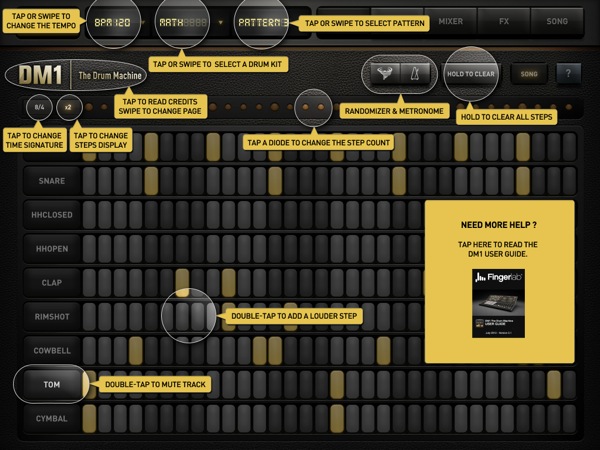
Task: Switch to the MIXER tab
Action: point(450,21)
